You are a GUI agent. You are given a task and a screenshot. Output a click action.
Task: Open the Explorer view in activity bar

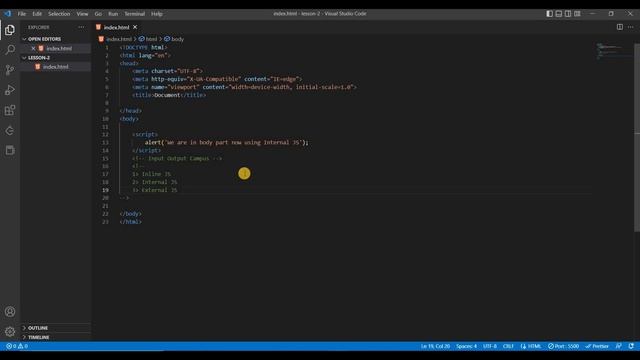pos(10,30)
